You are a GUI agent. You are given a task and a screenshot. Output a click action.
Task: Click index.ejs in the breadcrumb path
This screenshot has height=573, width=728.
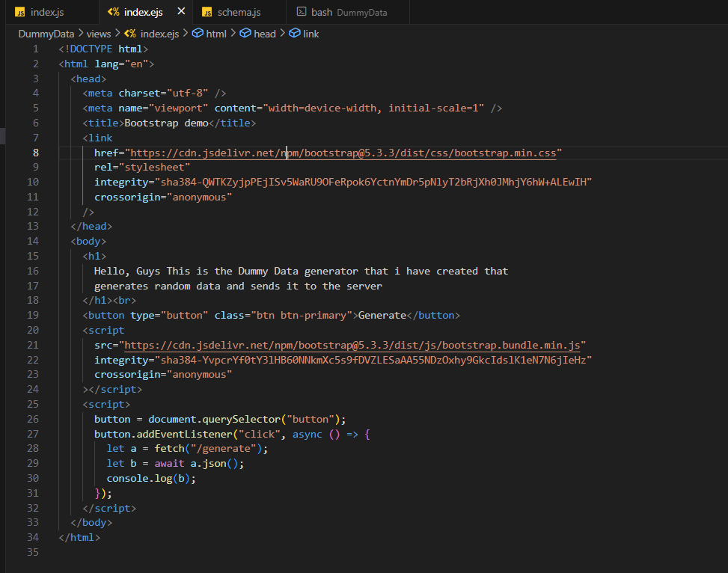click(x=159, y=34)
